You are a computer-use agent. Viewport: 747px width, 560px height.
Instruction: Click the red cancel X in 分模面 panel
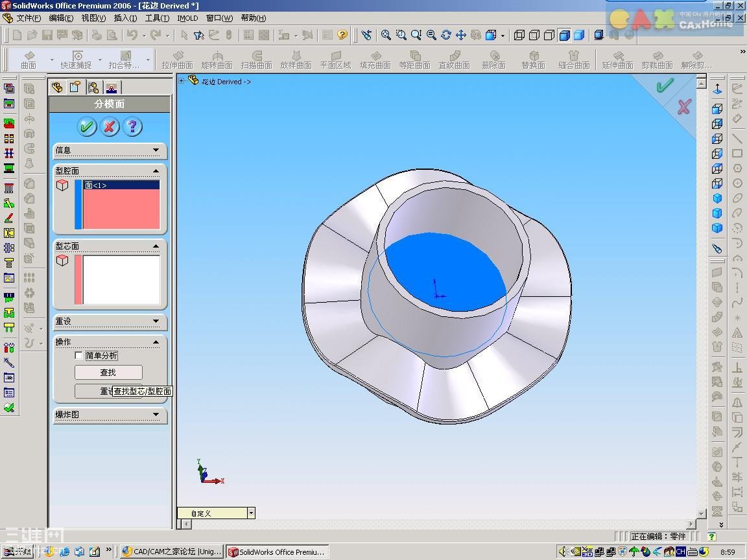tap(110, 126)
